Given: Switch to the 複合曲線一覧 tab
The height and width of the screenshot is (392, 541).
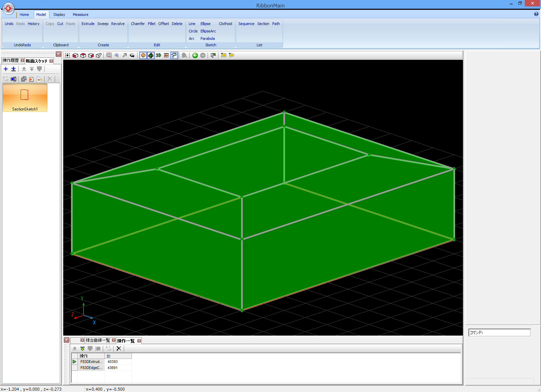Looking at the screenshot, I should coord(98,340).
